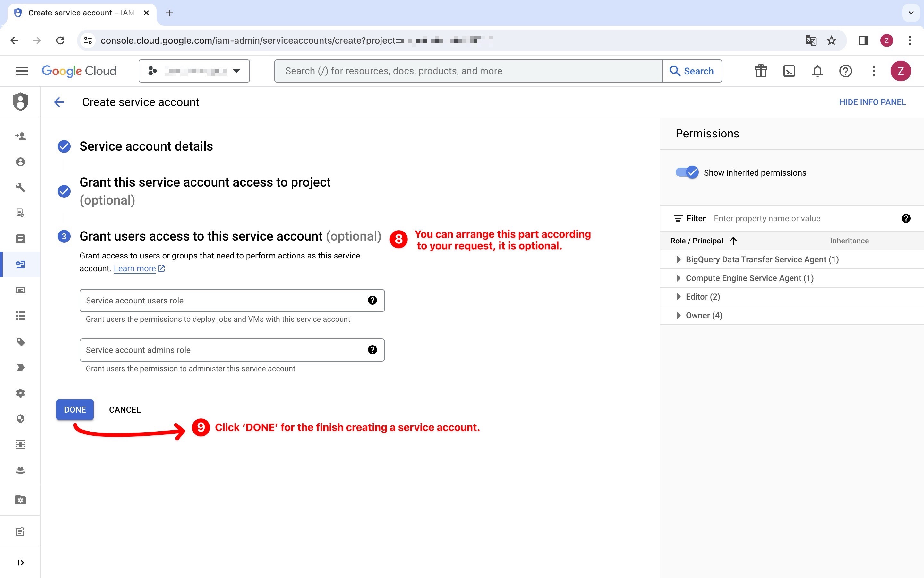Toggle the browser side panel icon

coord(863,40)
